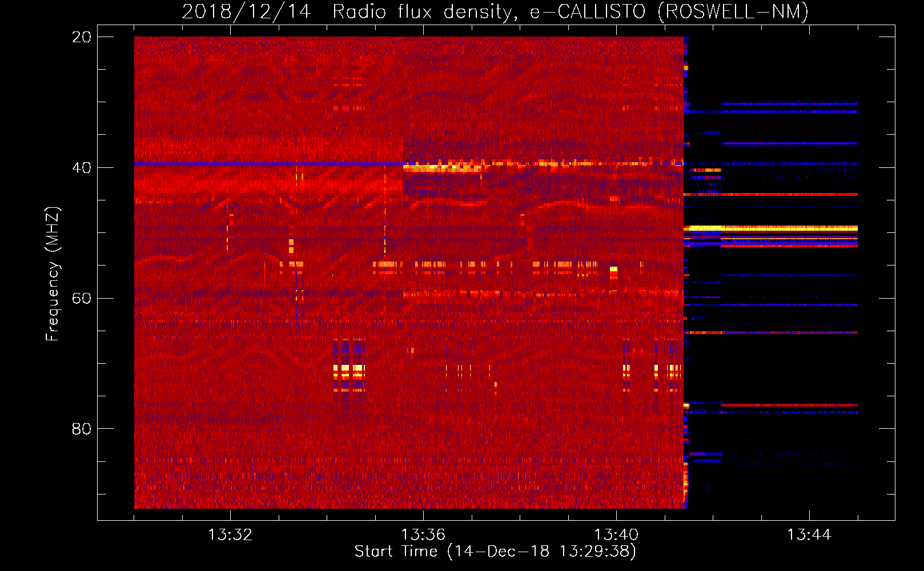Click the '80' frequency tick label
The height and width of the screenshot is (571, 924).
82,429
